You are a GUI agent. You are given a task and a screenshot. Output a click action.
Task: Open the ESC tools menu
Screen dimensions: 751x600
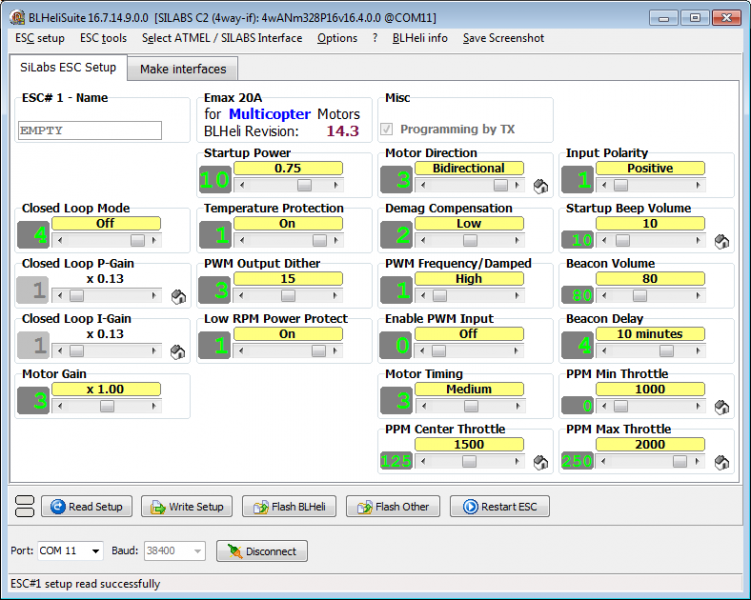tap(103, 38)
